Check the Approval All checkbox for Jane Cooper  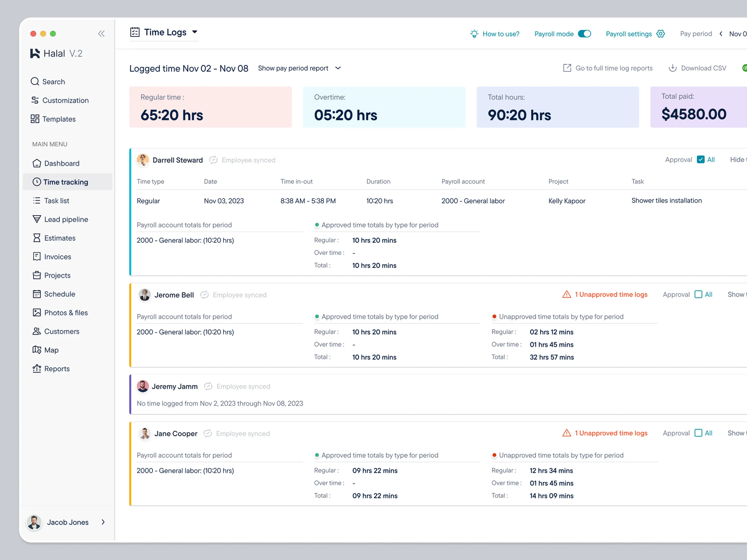click(698, 433)
